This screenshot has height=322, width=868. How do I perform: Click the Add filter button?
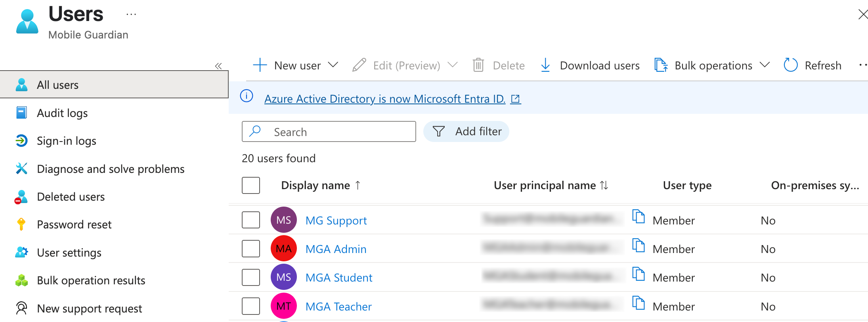466,131
